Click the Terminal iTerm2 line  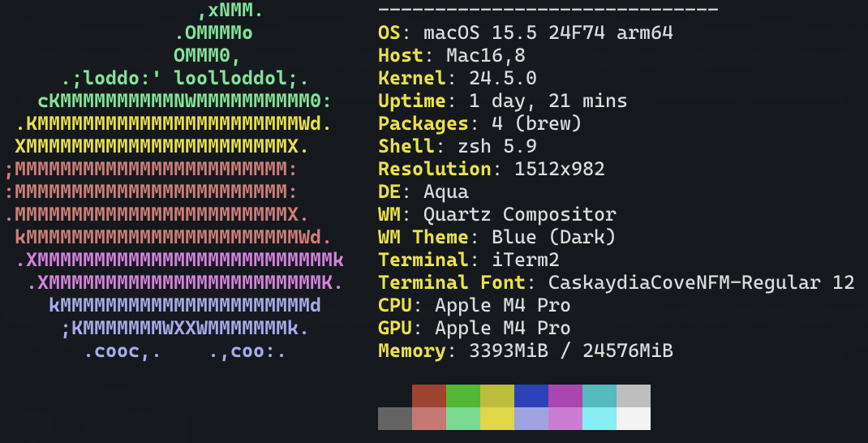(x=469, y=260)
